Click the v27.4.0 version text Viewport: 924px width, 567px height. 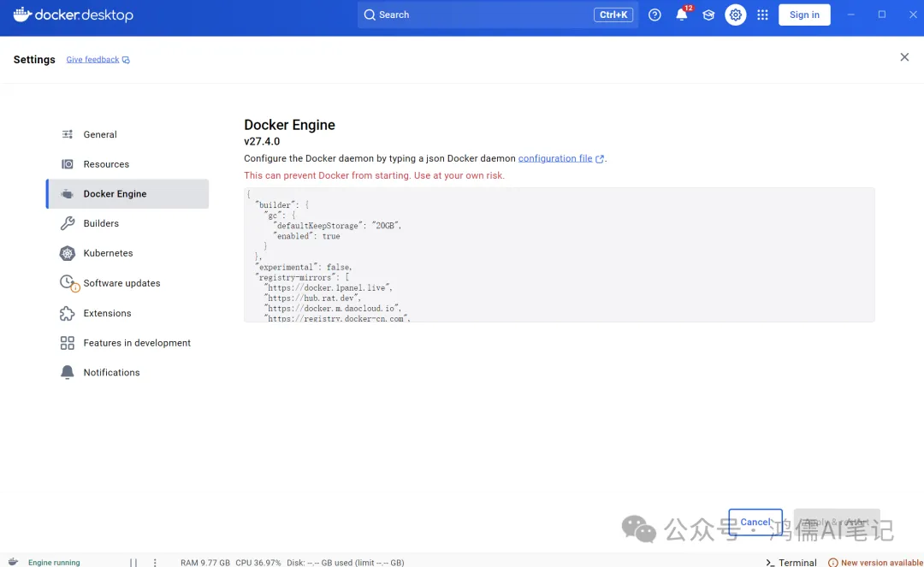(x=262, y=141)
